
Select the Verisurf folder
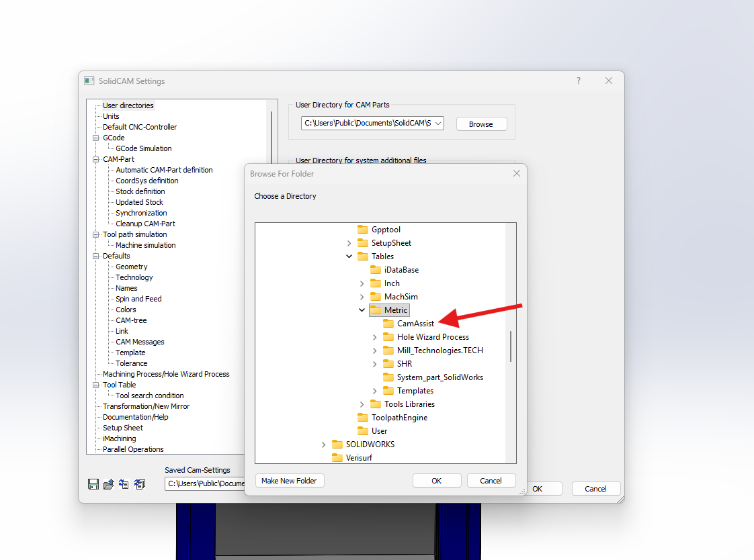click(x=359, y=458)
